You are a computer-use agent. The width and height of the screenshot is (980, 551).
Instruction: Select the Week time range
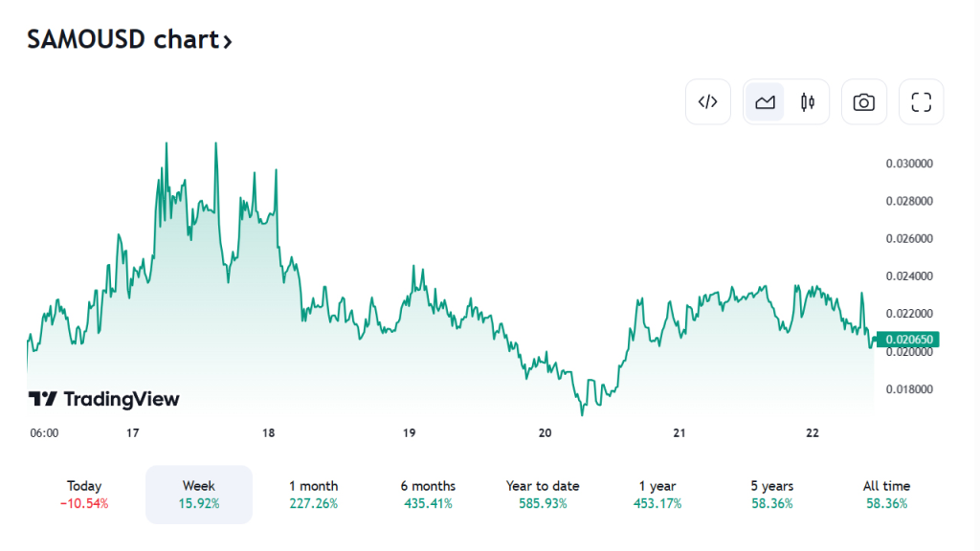point(199,495)
